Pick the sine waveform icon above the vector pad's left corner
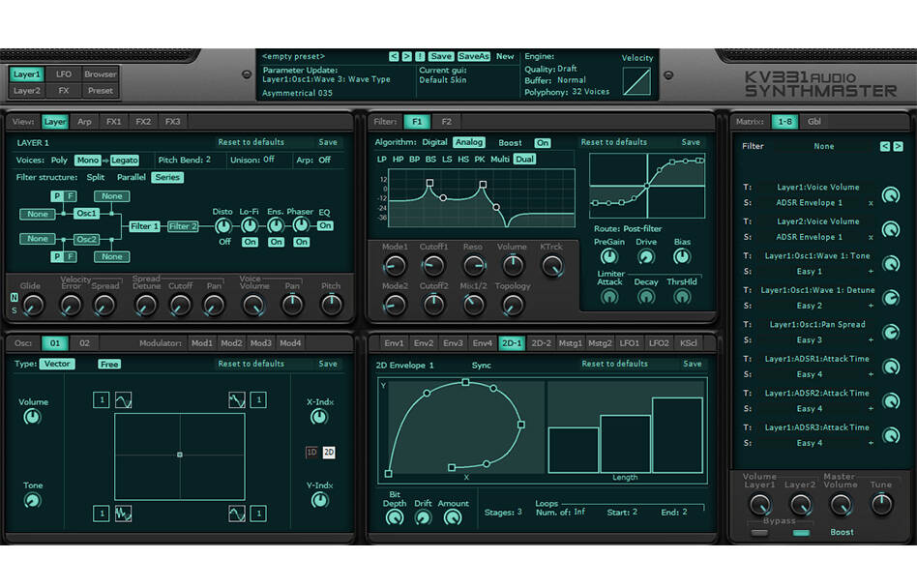This screenshot has height=588, width=917. click(x=124, y=399)
